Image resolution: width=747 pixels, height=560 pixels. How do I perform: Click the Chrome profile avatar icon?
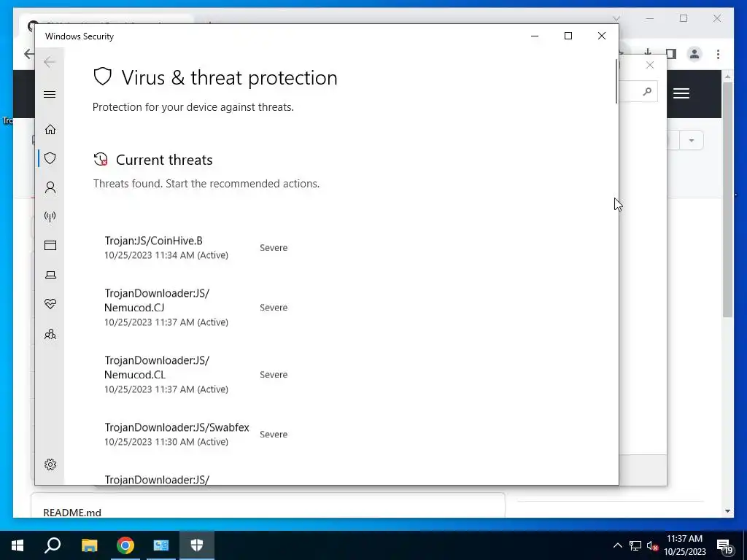[x=694, y=54]
